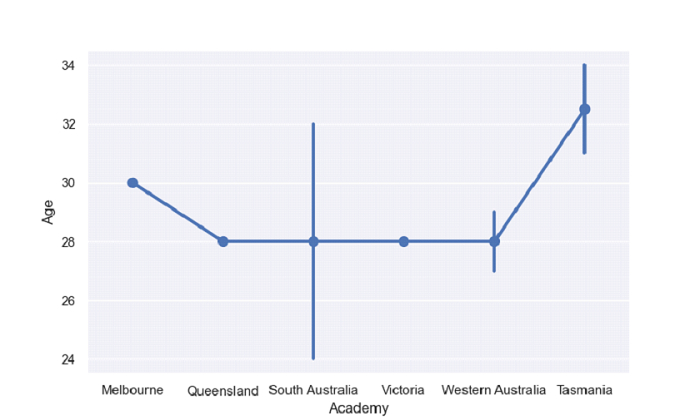Viewport: 700px width, 420px height.
Task: Click the 'Academy' x-axis title
Action: pos(358,408)
